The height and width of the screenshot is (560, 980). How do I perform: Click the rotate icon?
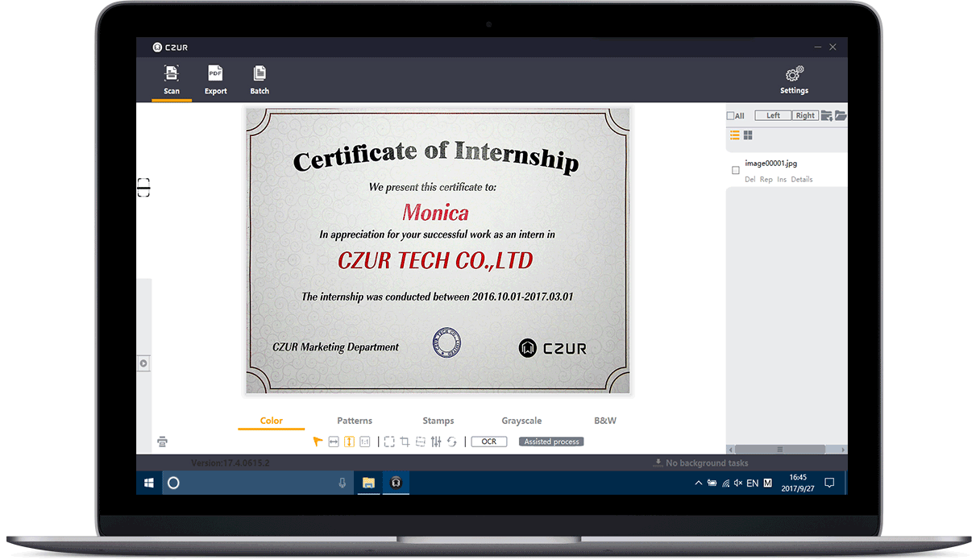pos(452,442)
